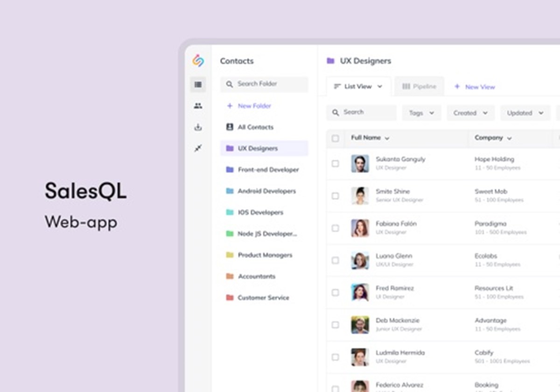Click the Search Folder magnifier icon
560x392 pixels.
229,84
